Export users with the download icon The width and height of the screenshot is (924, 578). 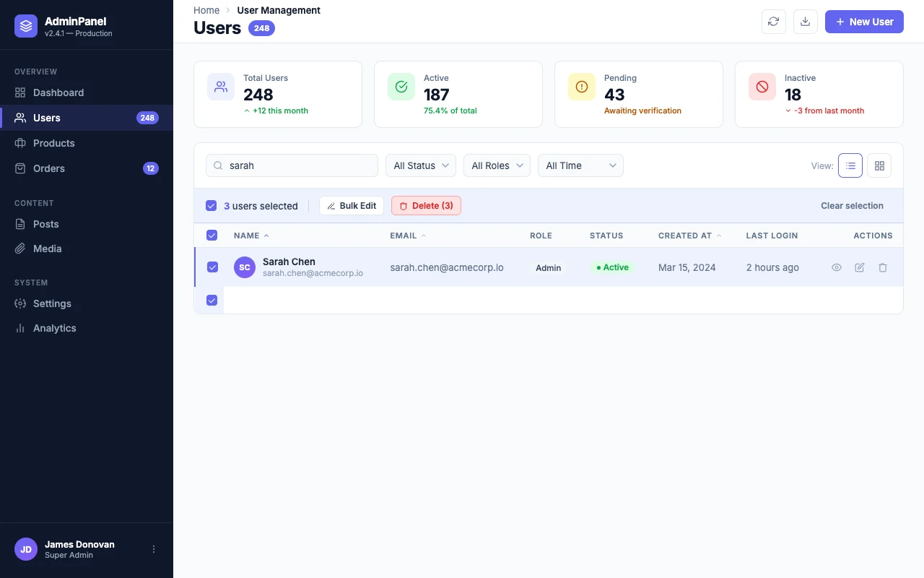(x=805, y=22)
